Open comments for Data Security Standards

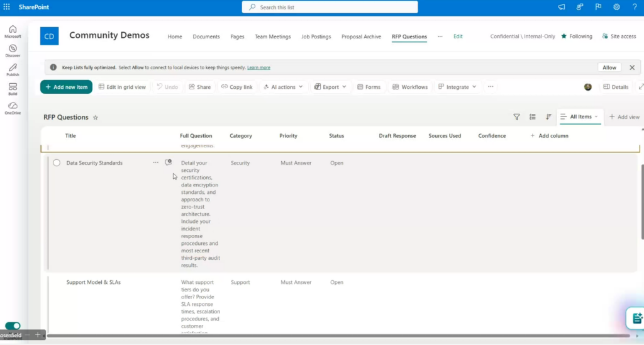(168, 162)
